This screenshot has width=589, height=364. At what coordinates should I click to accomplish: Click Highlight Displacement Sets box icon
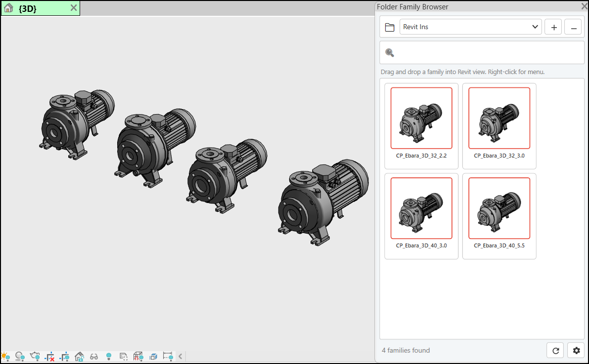(153, 356)
